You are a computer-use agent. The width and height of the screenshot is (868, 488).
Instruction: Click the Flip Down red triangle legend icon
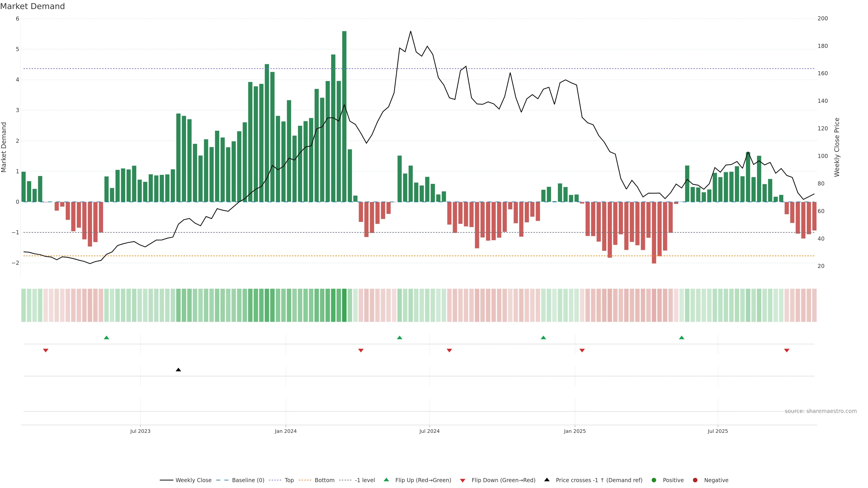click(463, 481)
